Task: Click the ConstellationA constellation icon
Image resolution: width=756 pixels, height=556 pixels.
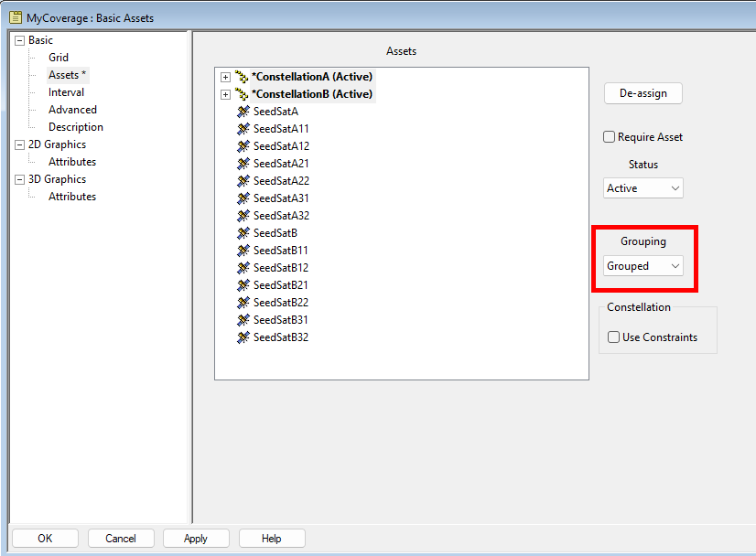Action: click(242, 77)
